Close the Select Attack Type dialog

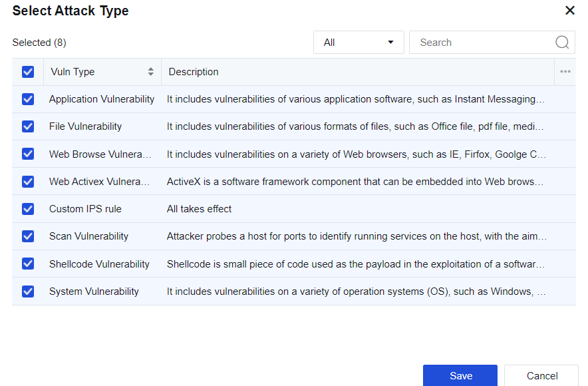tap(569, 11)
